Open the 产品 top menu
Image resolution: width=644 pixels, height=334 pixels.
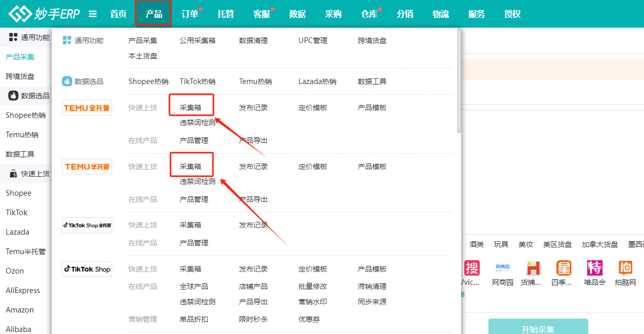tap(154, 14)
